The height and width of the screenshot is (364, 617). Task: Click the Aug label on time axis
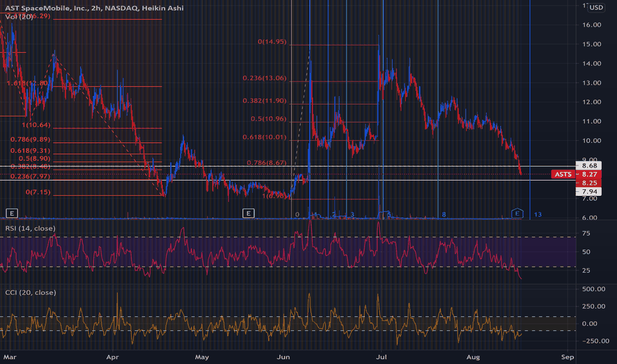click(473, 357)
